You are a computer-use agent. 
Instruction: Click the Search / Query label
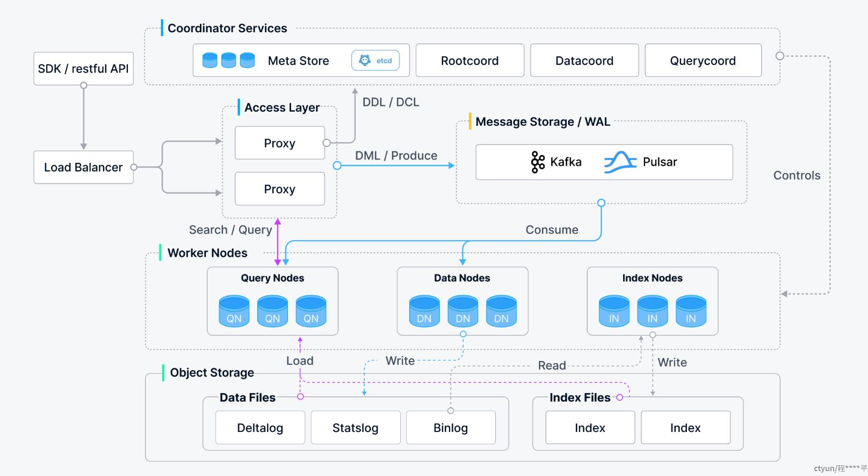(x=230, y=230)
